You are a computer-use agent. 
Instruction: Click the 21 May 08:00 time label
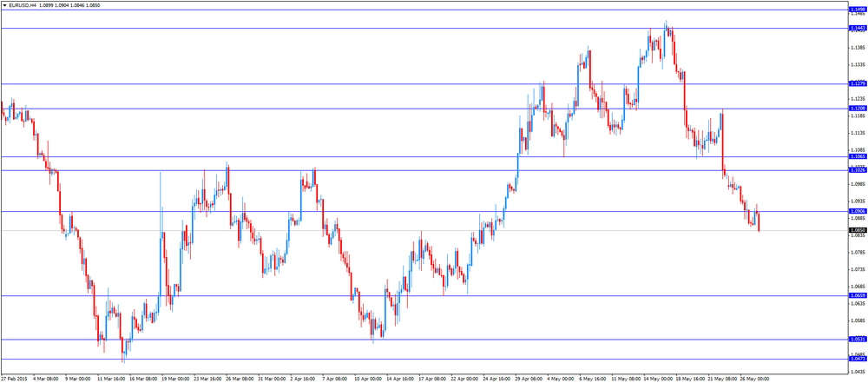coord(722,380)
